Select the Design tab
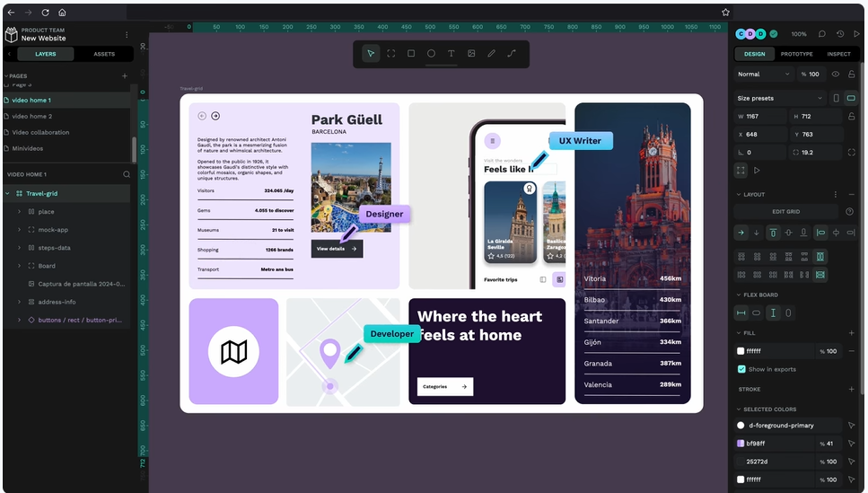868x493 pixels. pos(754,54)
